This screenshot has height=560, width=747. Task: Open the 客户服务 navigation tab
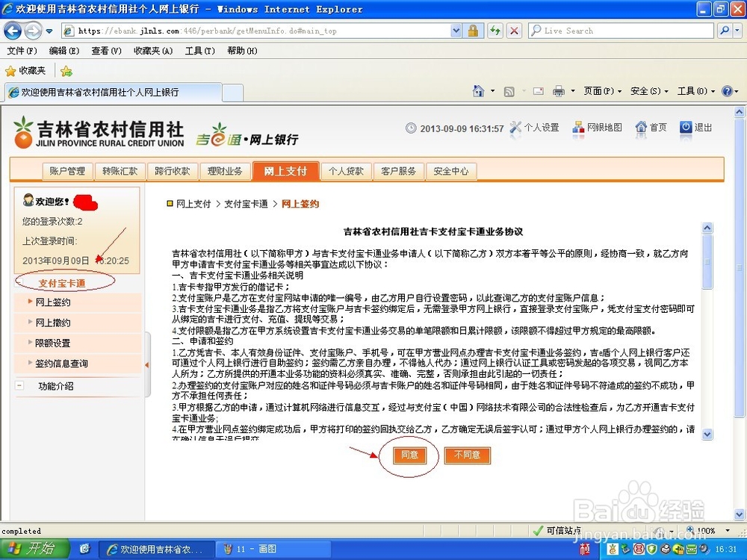pyautogui.click(x=398, y=171)
